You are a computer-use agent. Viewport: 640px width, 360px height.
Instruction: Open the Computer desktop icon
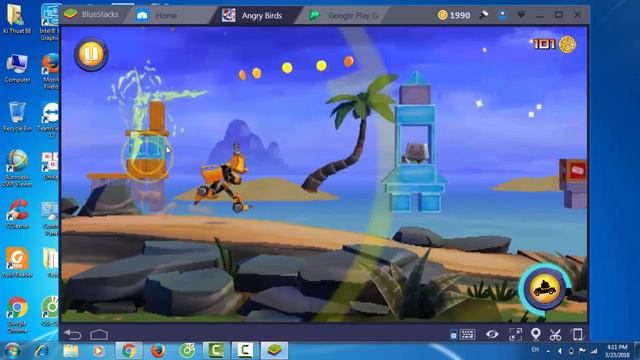(x=17, y=69)
